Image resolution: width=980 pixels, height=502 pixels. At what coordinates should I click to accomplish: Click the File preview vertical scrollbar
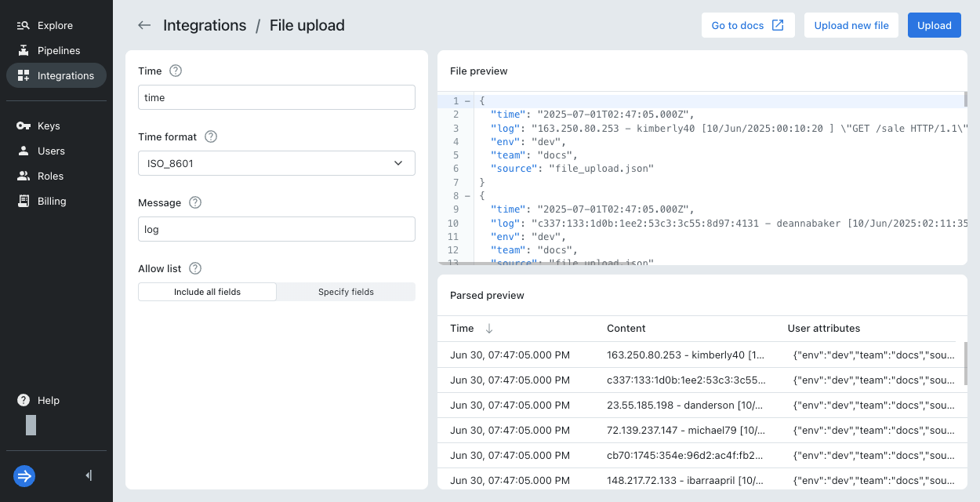point(965,100)
